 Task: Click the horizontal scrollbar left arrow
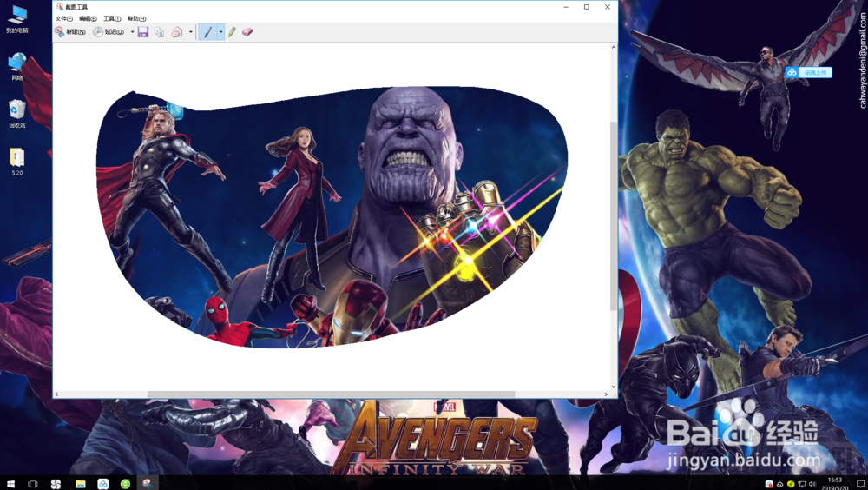(x=56, y=394)
